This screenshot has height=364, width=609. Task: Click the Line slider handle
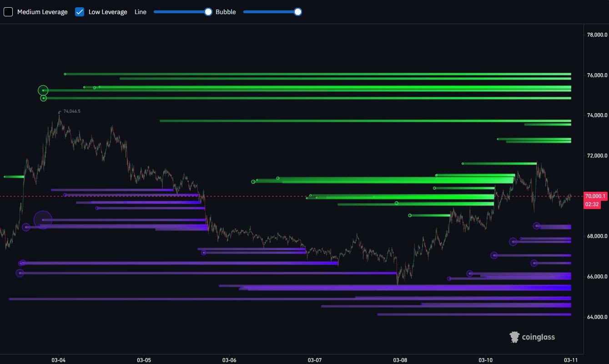point(208,12)
